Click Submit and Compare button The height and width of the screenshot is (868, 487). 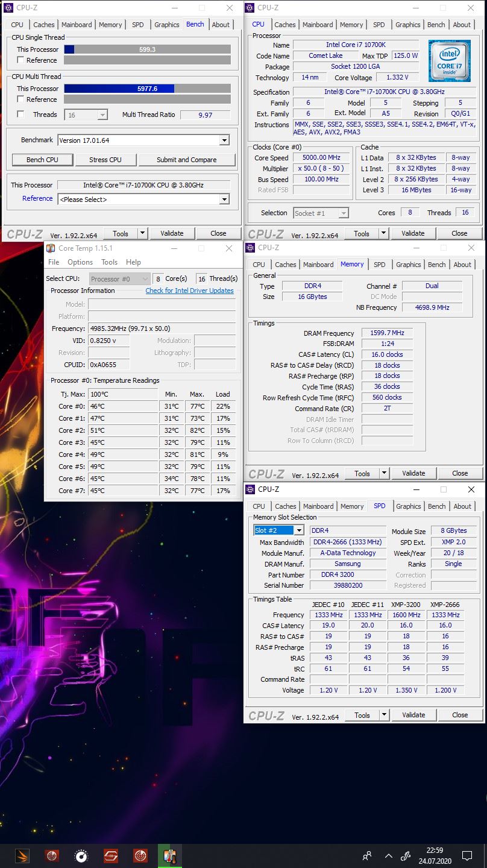point(187,160)
